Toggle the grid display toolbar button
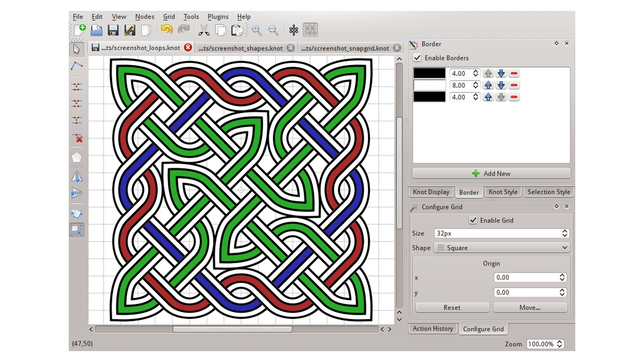The height and width of the screenshot is (362, 644). (310, 30)
